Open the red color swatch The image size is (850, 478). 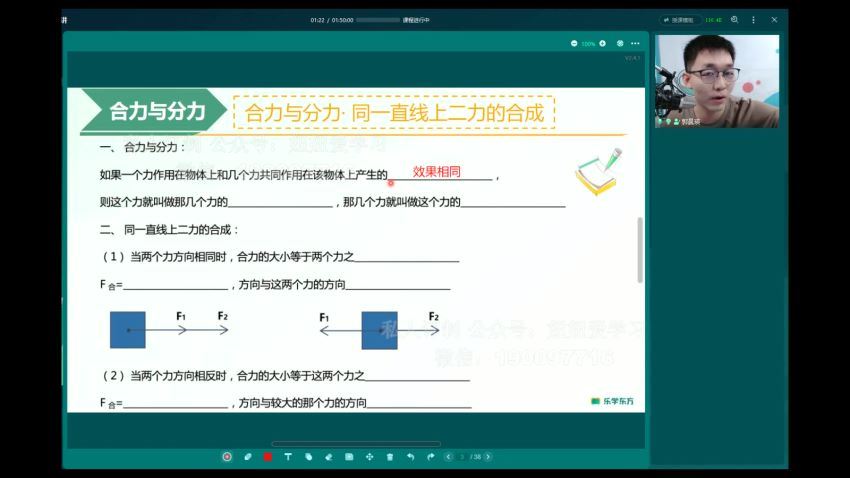(x=268, y=457)
